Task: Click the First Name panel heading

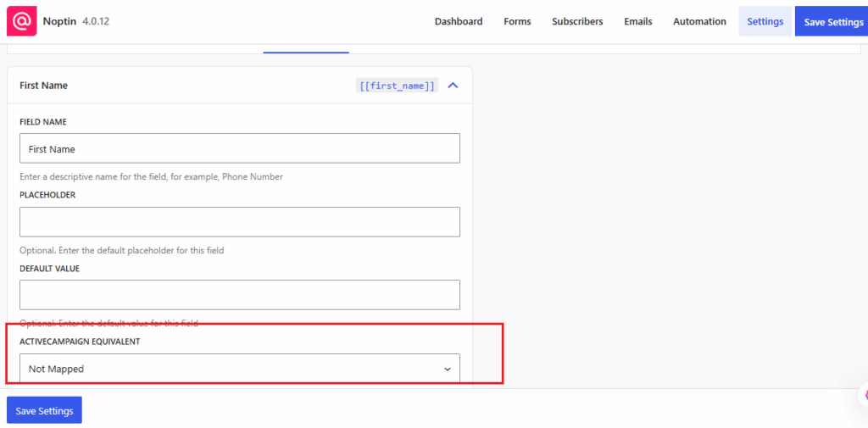Action: tap(44, 86)
